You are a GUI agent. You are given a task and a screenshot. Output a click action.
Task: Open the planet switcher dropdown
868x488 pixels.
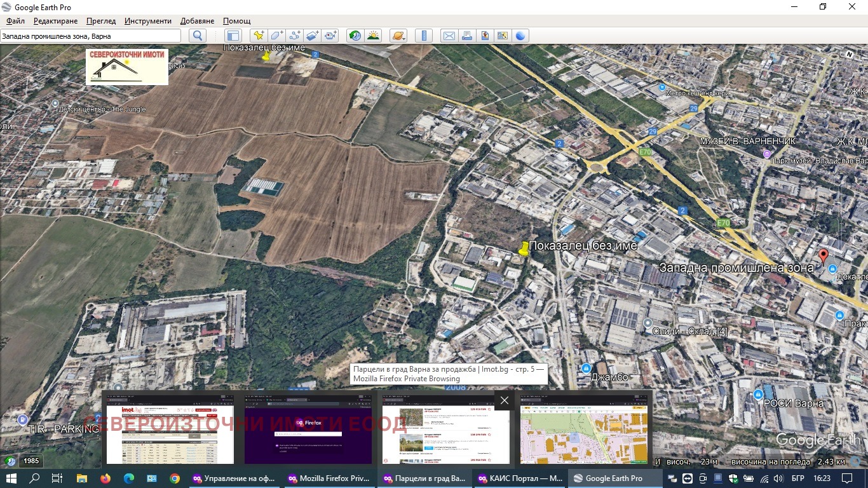[x=398, y=36]
